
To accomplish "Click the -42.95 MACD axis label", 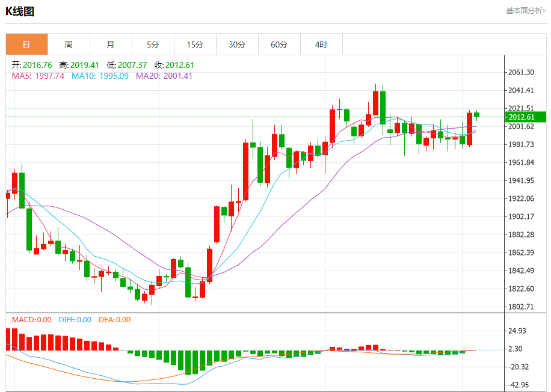I will (x=519, y=385).
